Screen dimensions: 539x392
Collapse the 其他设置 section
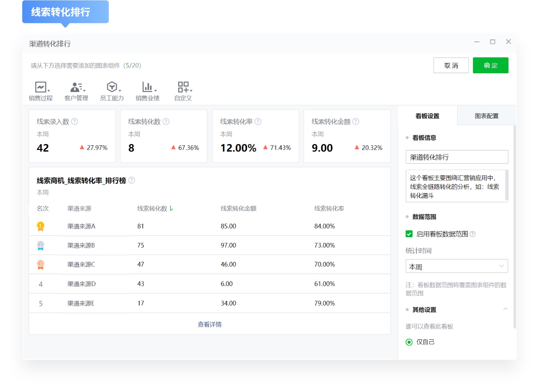[x=506, y=309]
